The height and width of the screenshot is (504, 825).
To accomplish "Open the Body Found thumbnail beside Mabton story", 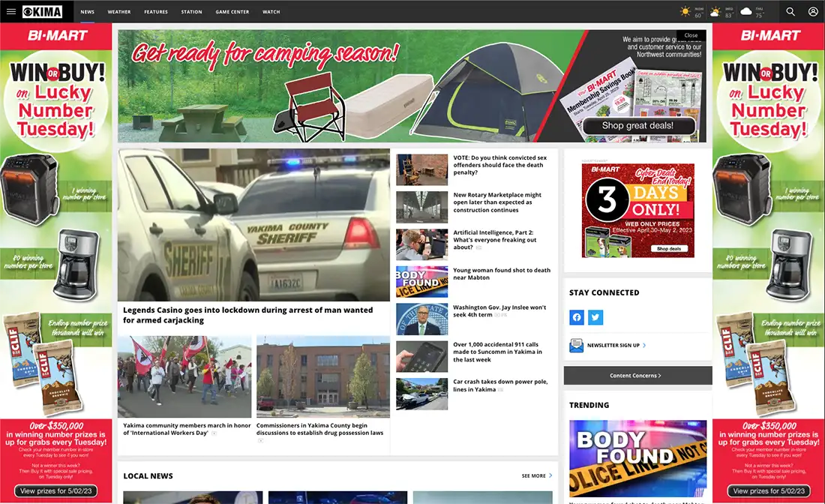I will pyautogui.click(x=422, y=282).
